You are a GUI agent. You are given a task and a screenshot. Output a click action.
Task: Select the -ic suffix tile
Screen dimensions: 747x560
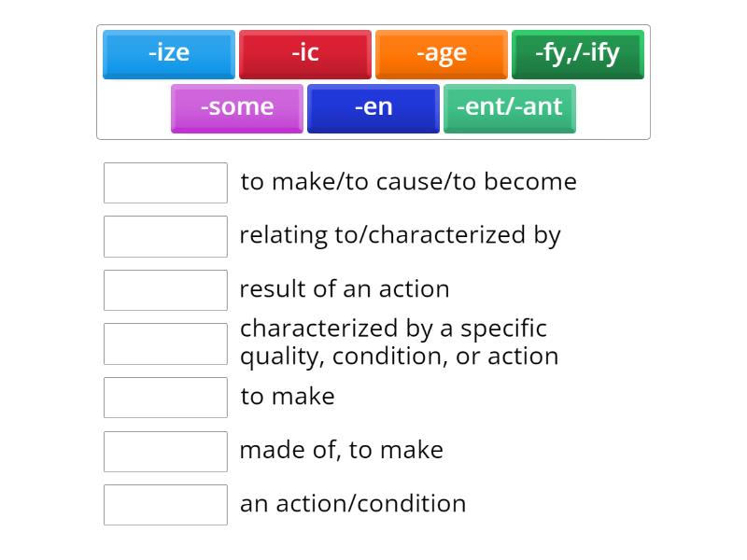coord(305,53)
